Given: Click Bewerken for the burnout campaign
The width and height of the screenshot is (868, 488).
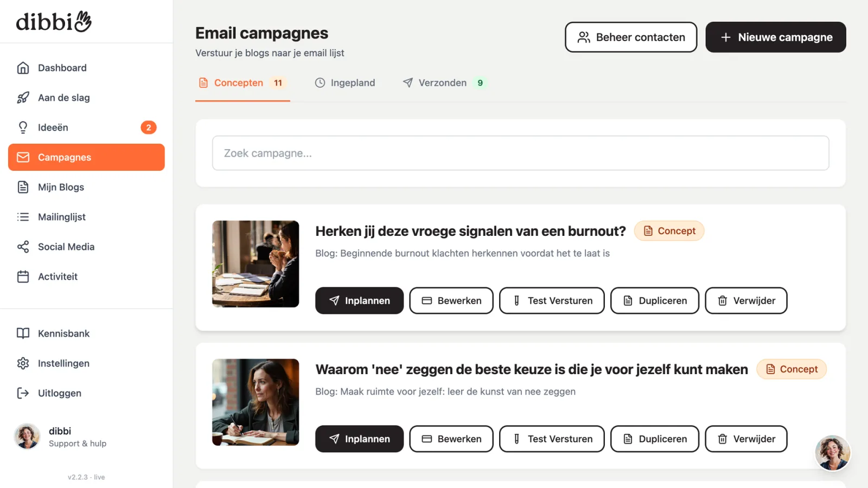Looking at the screenshot, I should point(451,300).
